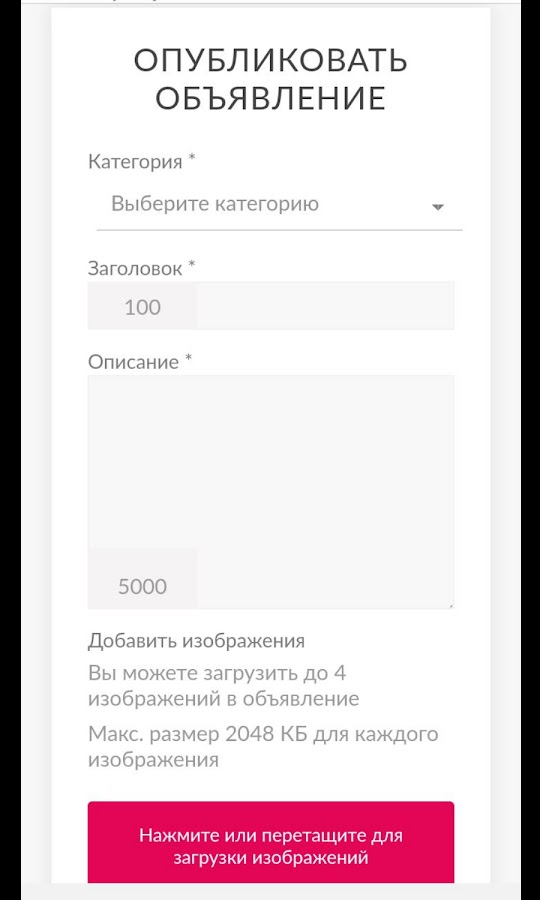Click the 5000 character counter
This screenshot has width=540, height=900.
click(142, 587)
